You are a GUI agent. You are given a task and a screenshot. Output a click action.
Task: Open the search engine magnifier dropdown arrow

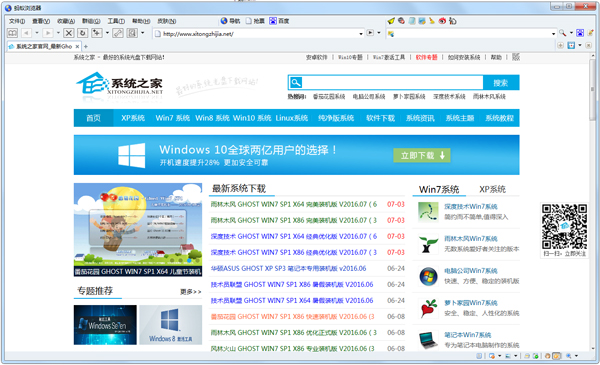pos(571,33)
